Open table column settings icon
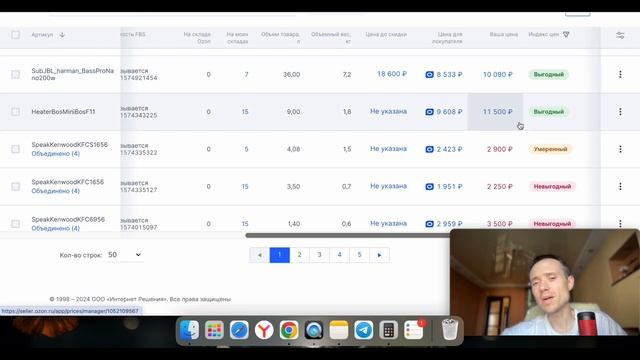640x360 pixels. [x=620, y=36]
